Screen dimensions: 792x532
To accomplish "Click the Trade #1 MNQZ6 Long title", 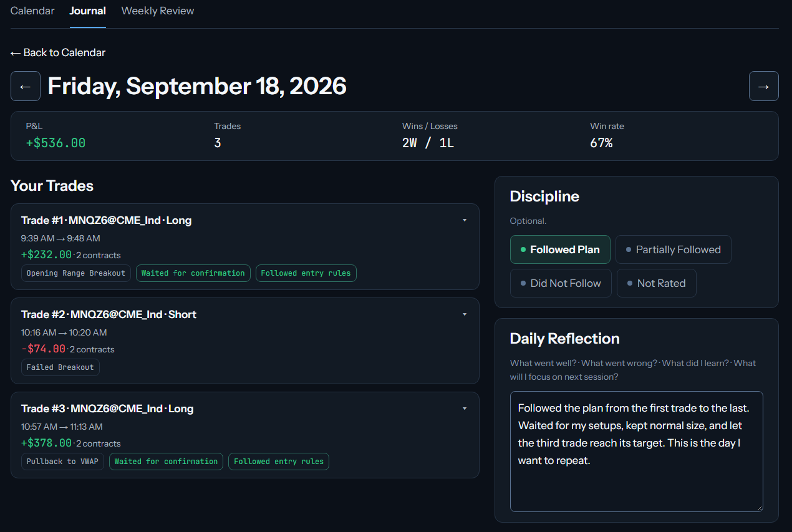I will click(x=107, y=220).
